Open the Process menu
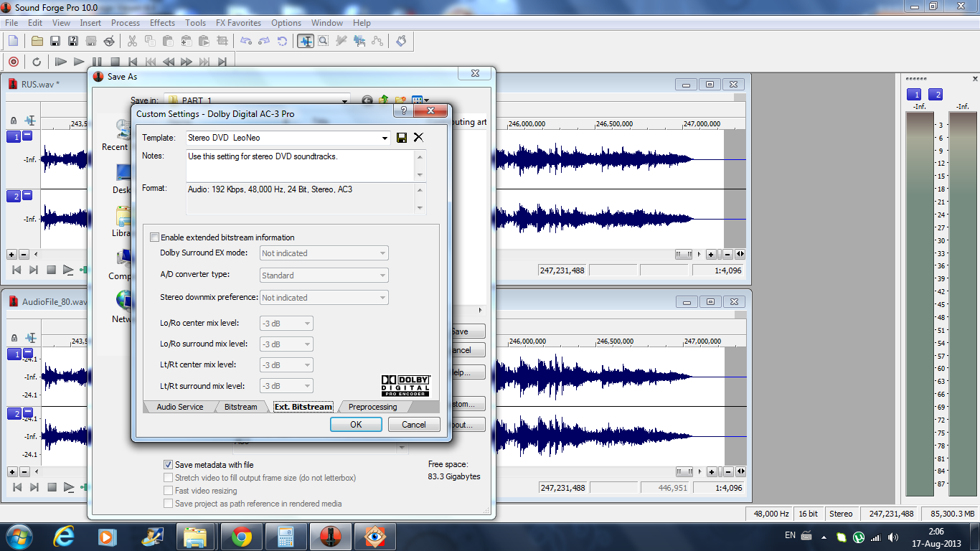 (126, 23)
